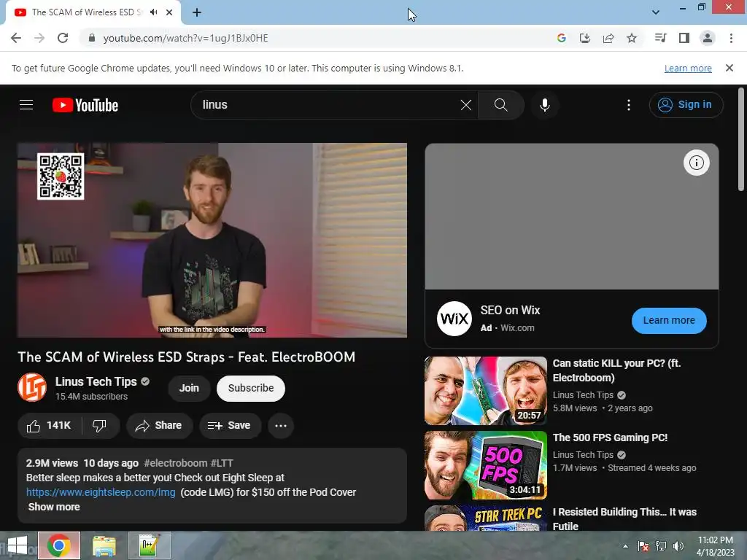Click the 'Can static KILL your PC?' title
The height and width of the screenshot is (560, 747).
pyautogui.click(x=616, y=370)
